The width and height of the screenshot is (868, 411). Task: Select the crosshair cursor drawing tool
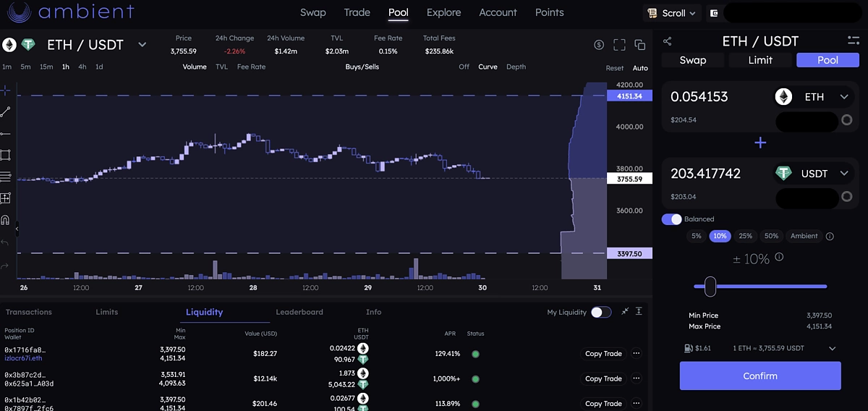click(5, 90)
